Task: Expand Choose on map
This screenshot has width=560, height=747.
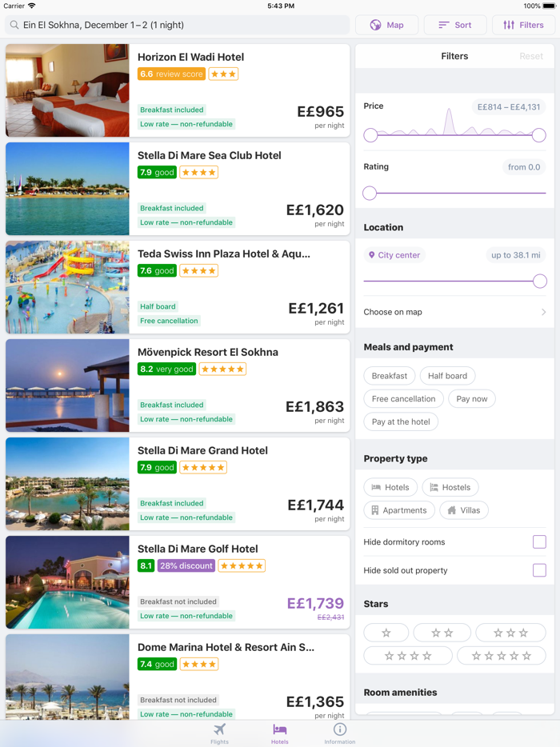Action: [454, 312]
